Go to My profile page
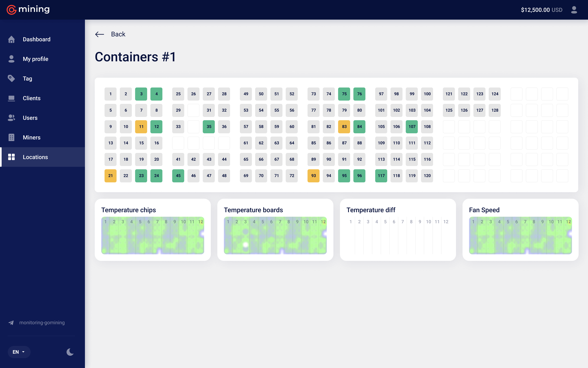 coord(42,59)
